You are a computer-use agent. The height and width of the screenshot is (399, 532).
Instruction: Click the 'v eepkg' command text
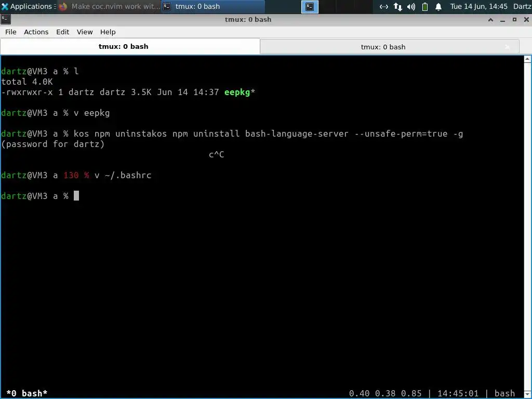(91, 113)
